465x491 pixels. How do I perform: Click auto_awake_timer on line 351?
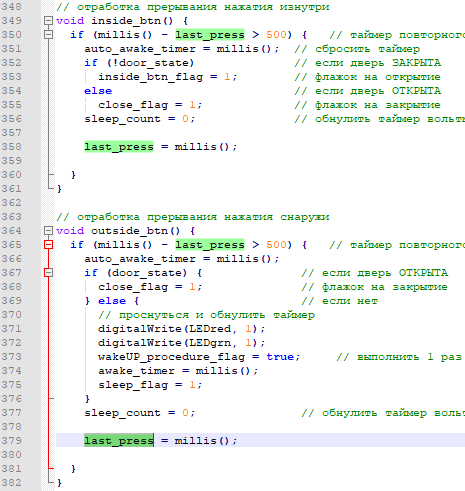pos(140,49)
